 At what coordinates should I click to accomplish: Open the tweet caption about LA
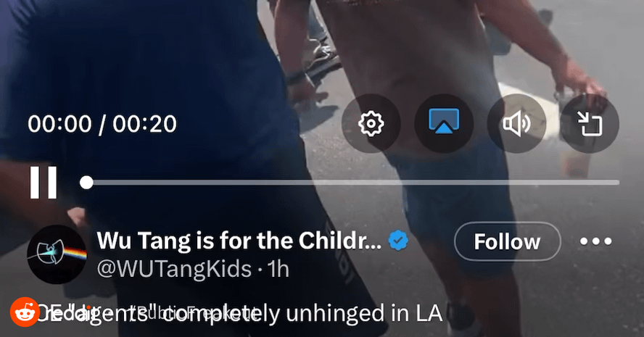239,313
